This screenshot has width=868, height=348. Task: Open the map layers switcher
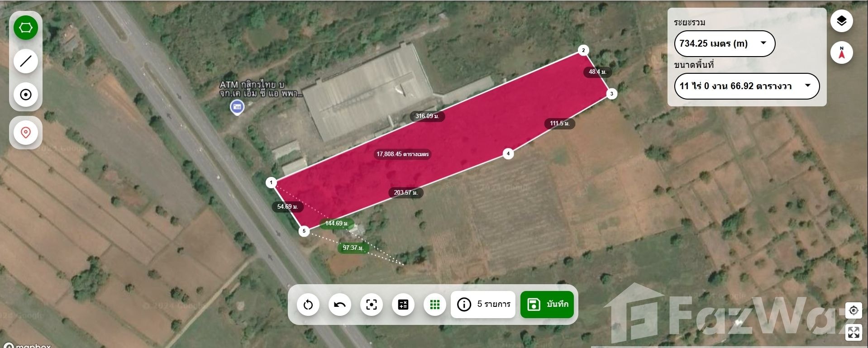pos(842,21)
